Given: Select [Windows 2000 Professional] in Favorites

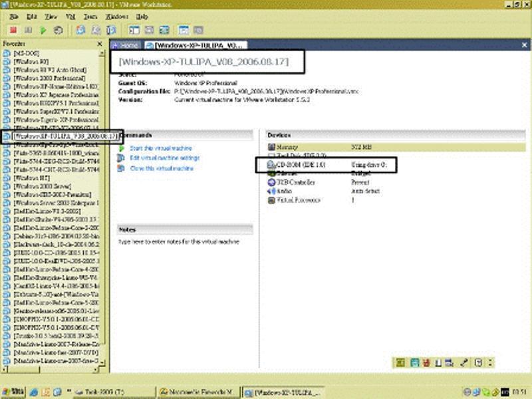Looking at the screenshot, I should [x=49, y=78].
